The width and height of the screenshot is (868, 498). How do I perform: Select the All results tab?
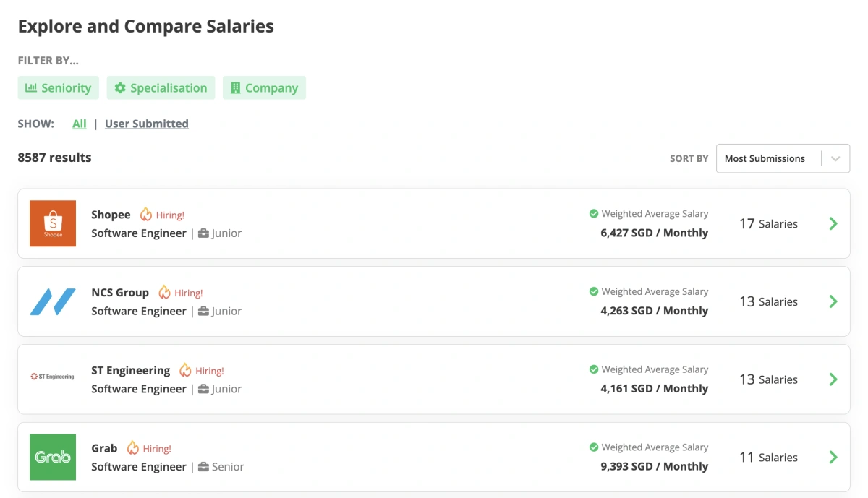(x=79, y=124)
